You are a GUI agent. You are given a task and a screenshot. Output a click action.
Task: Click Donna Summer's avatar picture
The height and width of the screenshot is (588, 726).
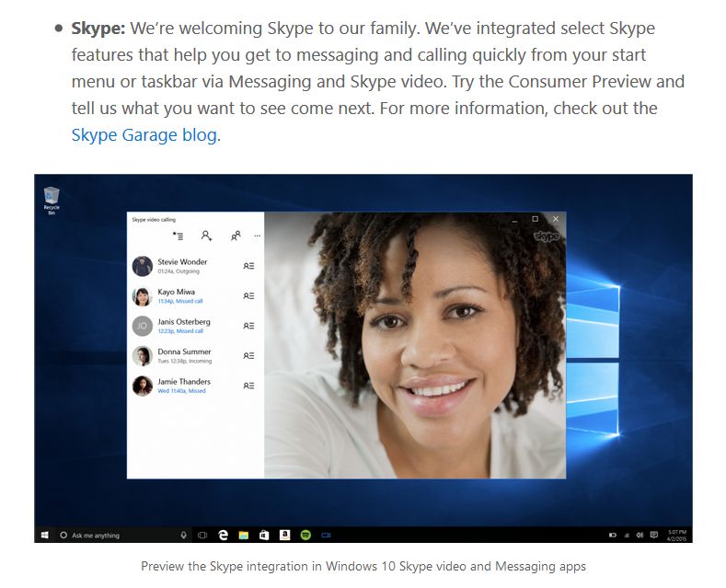point(142,356)
